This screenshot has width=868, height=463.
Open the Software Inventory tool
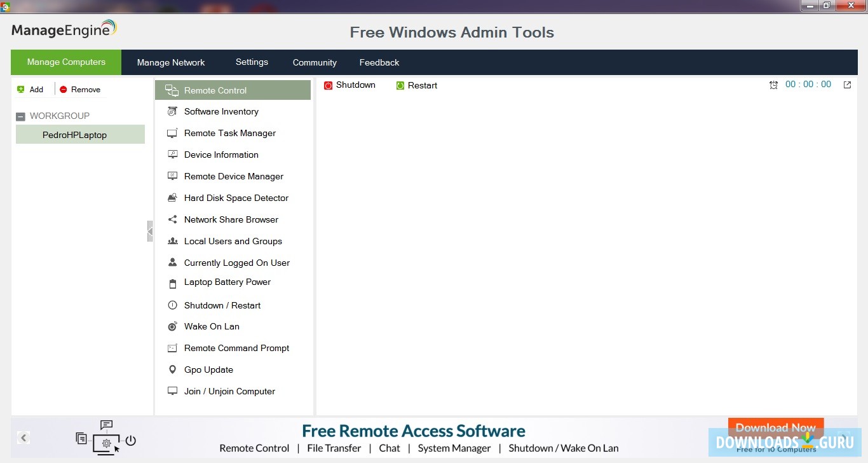pos(221,111)
